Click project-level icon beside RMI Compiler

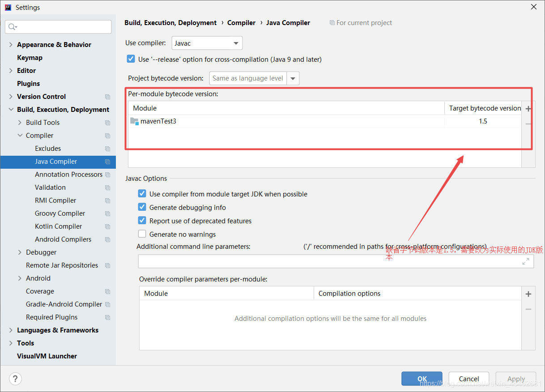click(107, 200)
